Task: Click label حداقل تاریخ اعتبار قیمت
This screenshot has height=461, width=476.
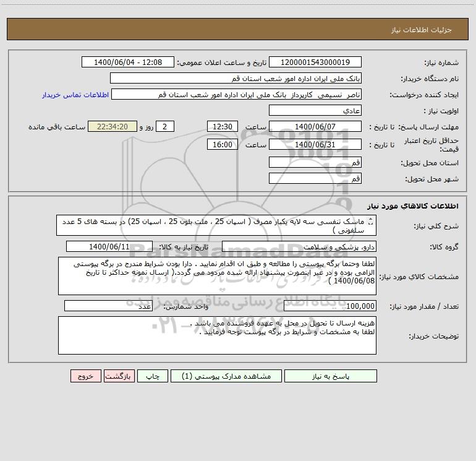Action: (x=431, y=145)
